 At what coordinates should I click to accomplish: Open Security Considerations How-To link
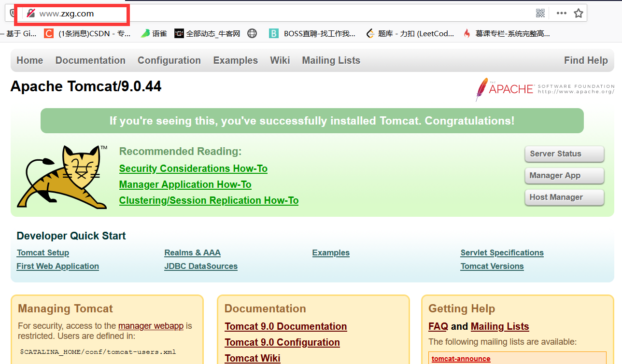tap(193, 168)
